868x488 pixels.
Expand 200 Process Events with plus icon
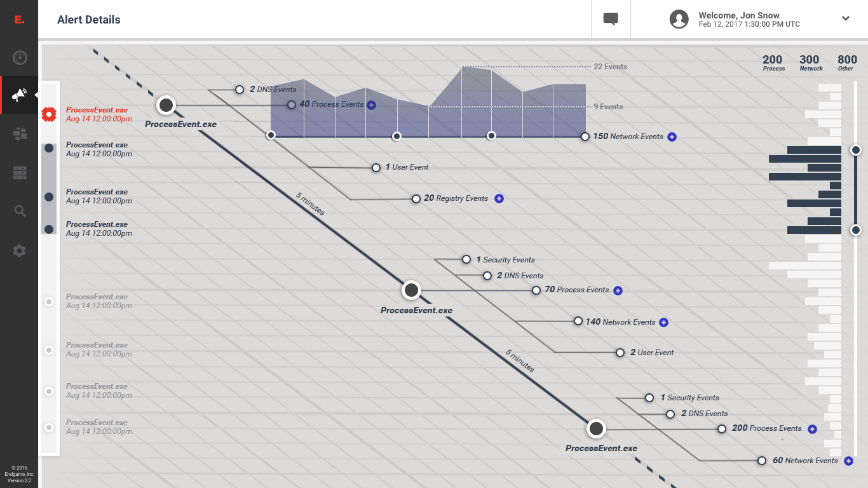[812, 430]
